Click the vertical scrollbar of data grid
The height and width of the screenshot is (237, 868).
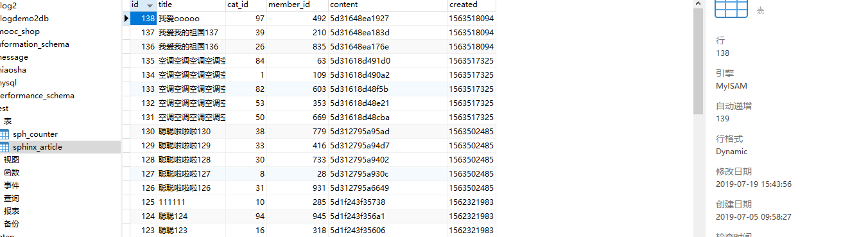699,61
